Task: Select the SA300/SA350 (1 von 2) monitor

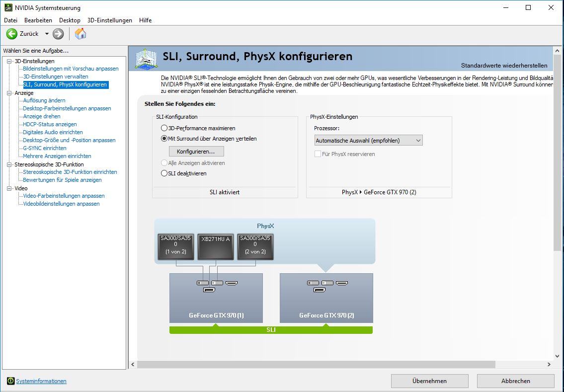Action: pyautogui.click(x=176, y=247)
